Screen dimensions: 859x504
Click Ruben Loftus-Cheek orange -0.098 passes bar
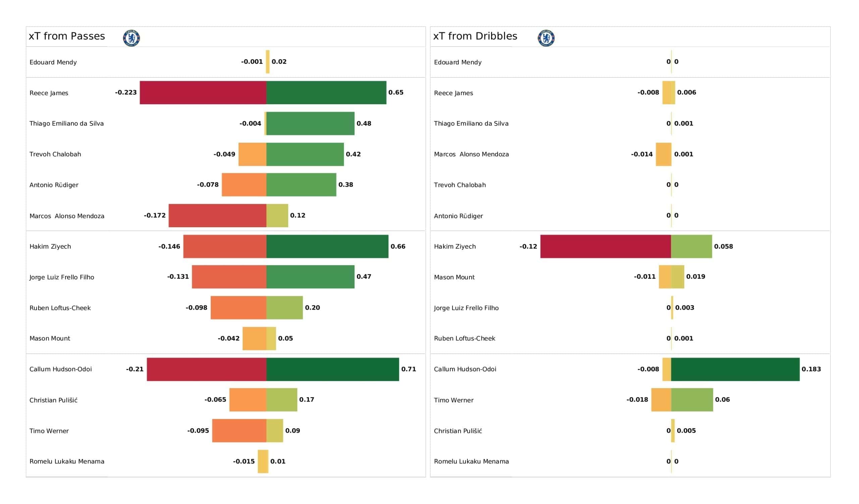(x=239, y=308)
